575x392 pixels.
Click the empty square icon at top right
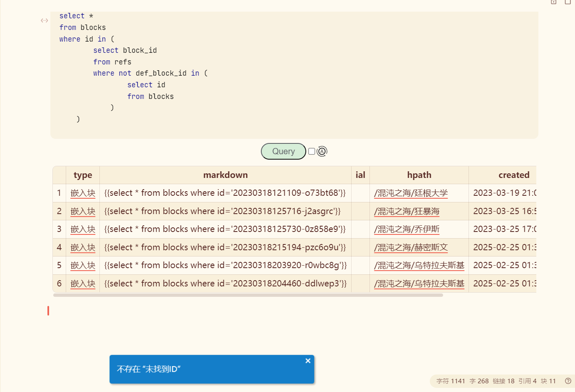click(568, 2)
